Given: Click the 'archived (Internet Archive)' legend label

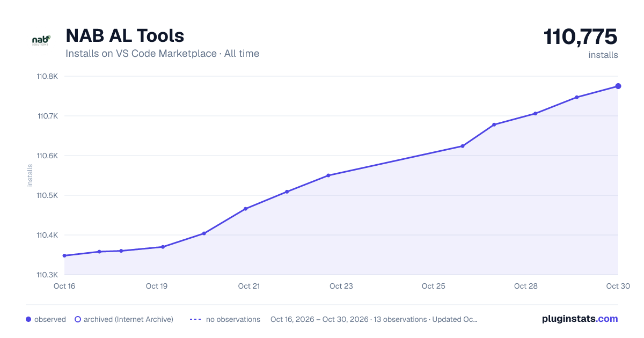Looking at the screenshot, I should pos(128,319).
